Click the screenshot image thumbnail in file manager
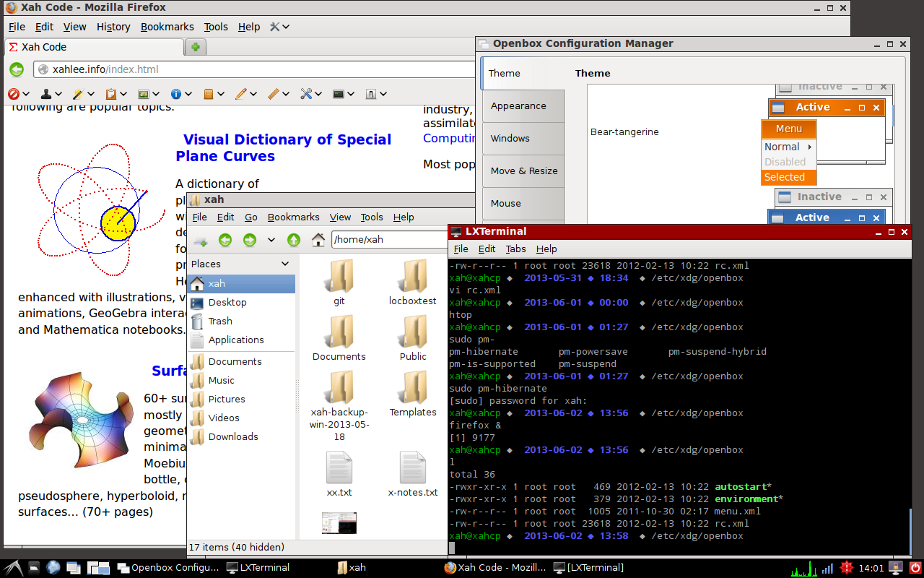The width and height of the screenshot is (924, 578). pos(339,523)
